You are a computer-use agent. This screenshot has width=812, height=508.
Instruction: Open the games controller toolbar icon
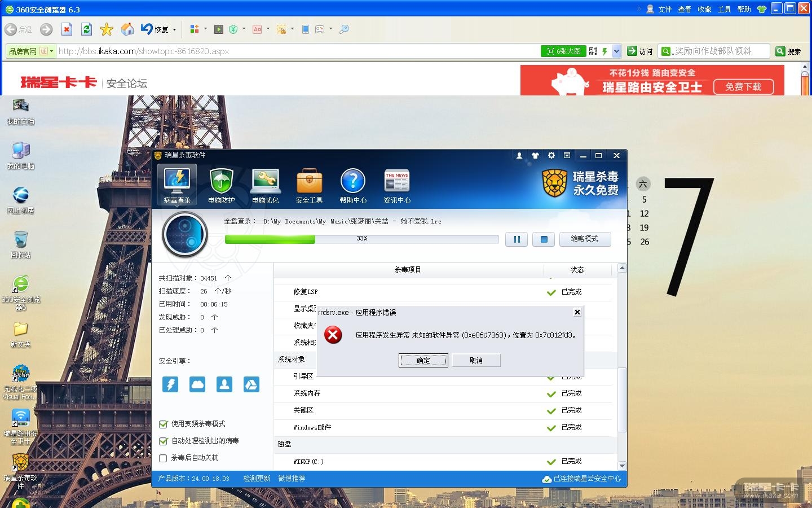click(320, 29)
